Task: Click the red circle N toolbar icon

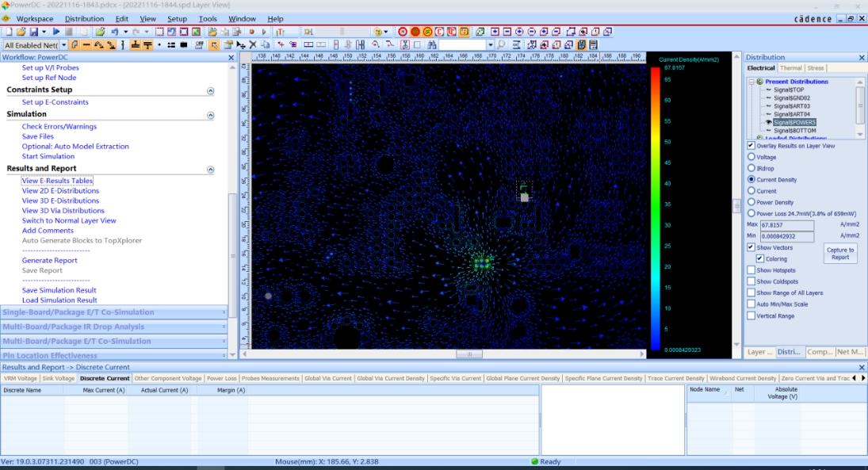Action: coord(403,32)
